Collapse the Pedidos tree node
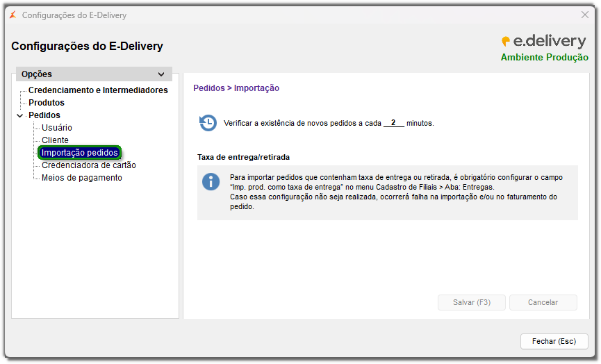This screenshot has width=601, height=364. 19,115
